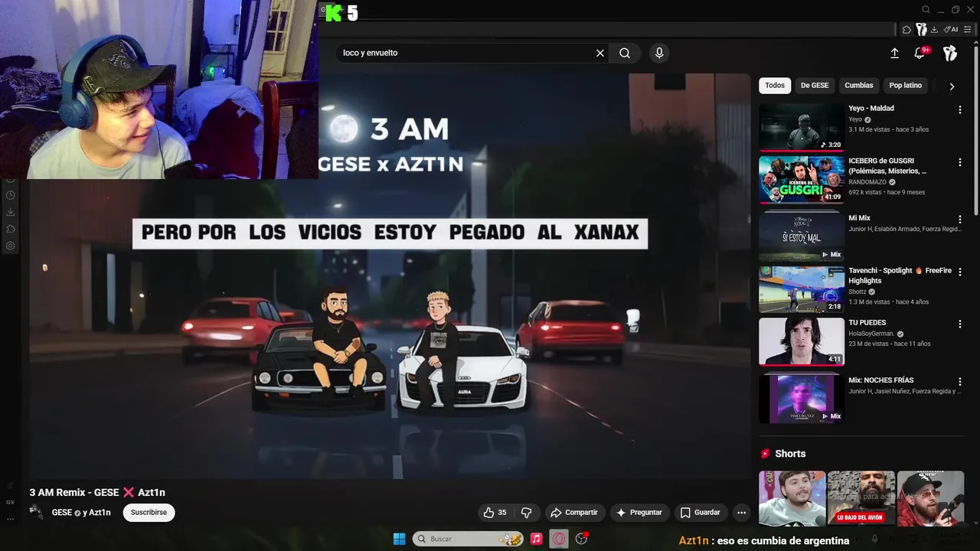
Task: Select the Cumbias filter chip
Action: tap(859, 85)
